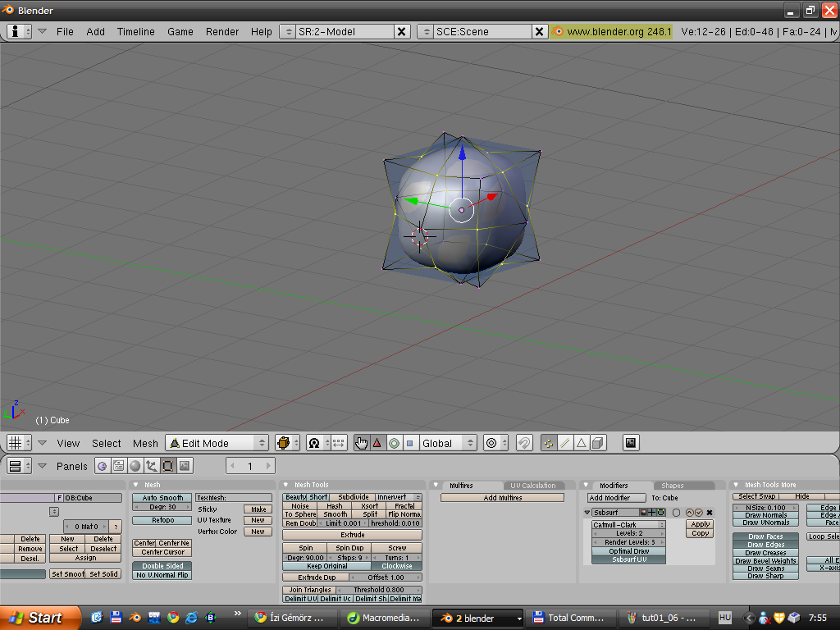Open the Global orientation dropdown
Screen dimensions: 840x630
tap(447, 443)
